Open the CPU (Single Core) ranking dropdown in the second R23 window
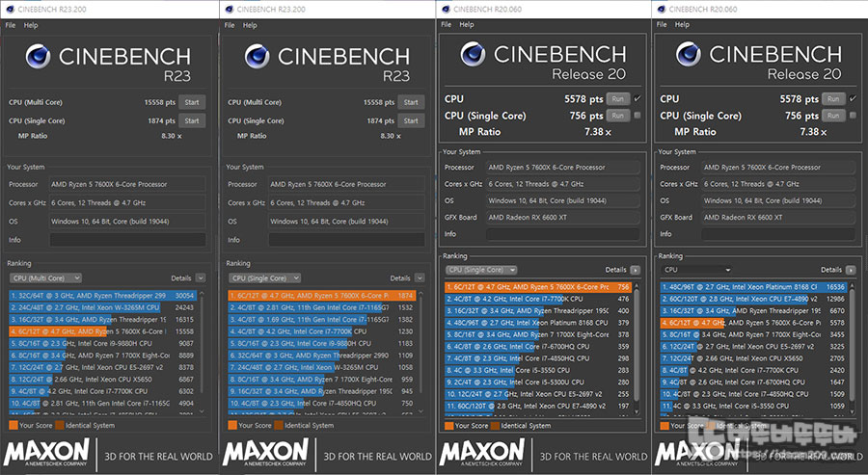 point(264,278)
